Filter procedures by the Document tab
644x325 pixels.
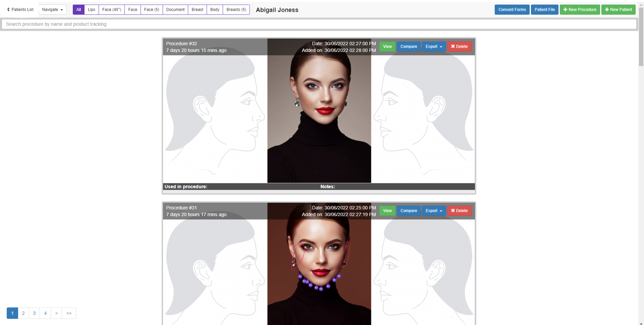click(175, 10)
